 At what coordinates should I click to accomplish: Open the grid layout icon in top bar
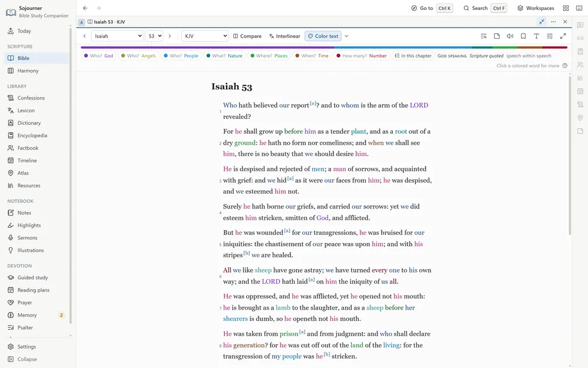click(566, 8)
